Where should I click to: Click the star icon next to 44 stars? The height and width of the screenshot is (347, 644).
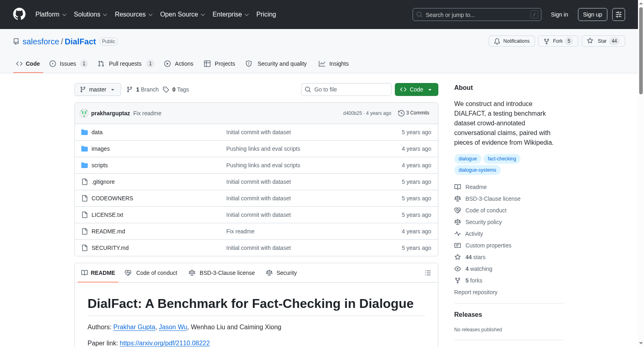pyautogui.click(x=458, y=257)
